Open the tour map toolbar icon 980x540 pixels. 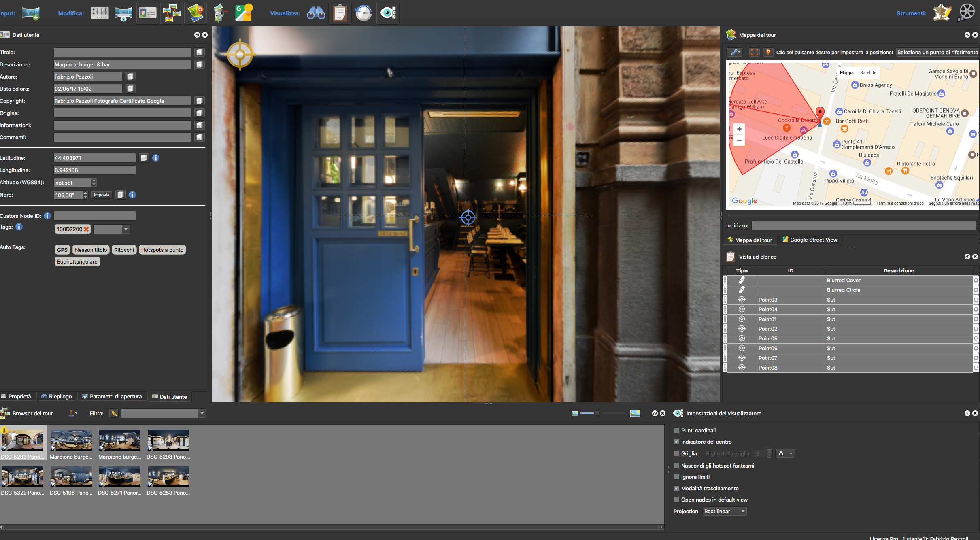click(x=196, y=13)
